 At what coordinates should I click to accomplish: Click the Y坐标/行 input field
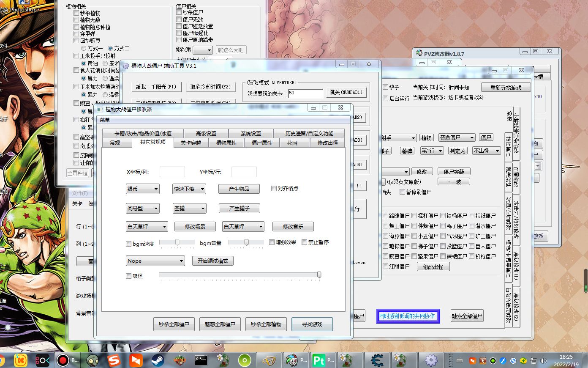pyautogui.click(x=244, y=172)
